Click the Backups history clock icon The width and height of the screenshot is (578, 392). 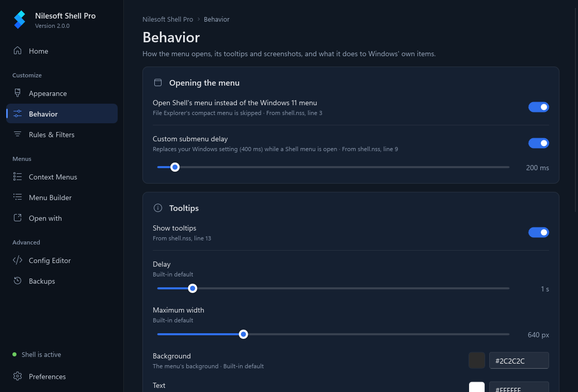(x=18, y=281)
